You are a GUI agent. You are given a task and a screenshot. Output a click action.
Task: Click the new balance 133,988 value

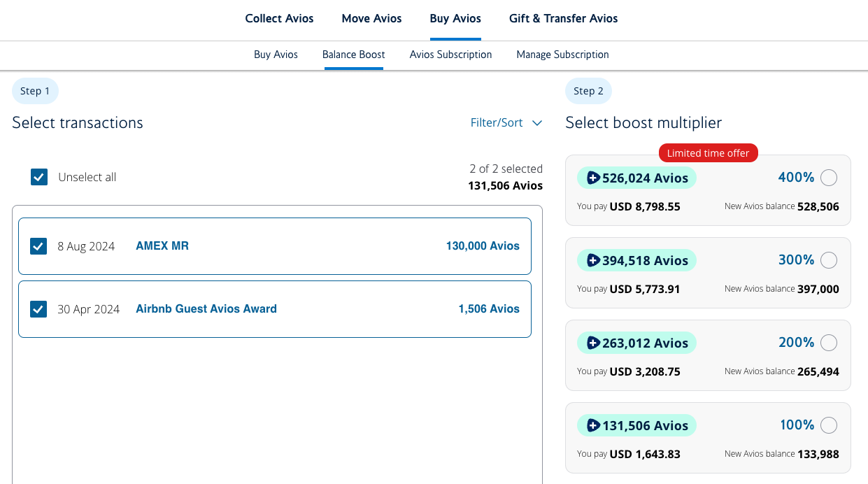pyautogui.click(x=818, y=454)
